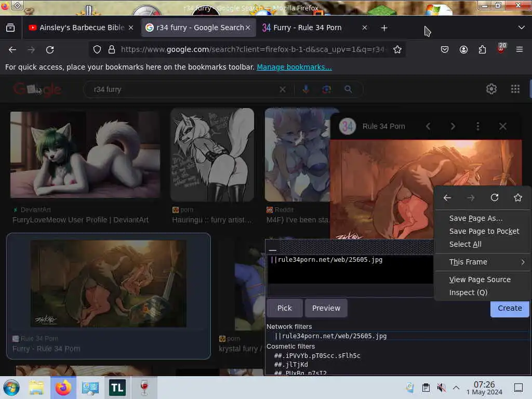Image resolution: width=532 pixels, height=399 pixels.
Task: Open the clock showing 07:26
Action: (484, 388)
